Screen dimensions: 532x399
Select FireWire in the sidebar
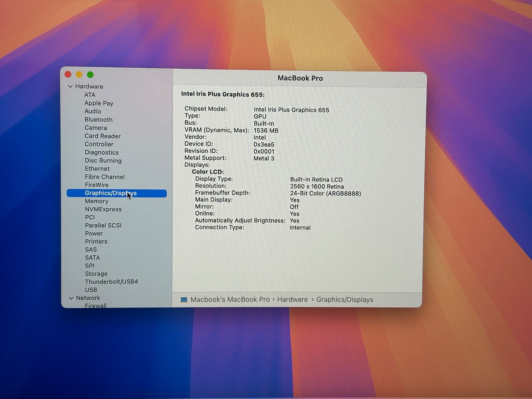(97, 185)
